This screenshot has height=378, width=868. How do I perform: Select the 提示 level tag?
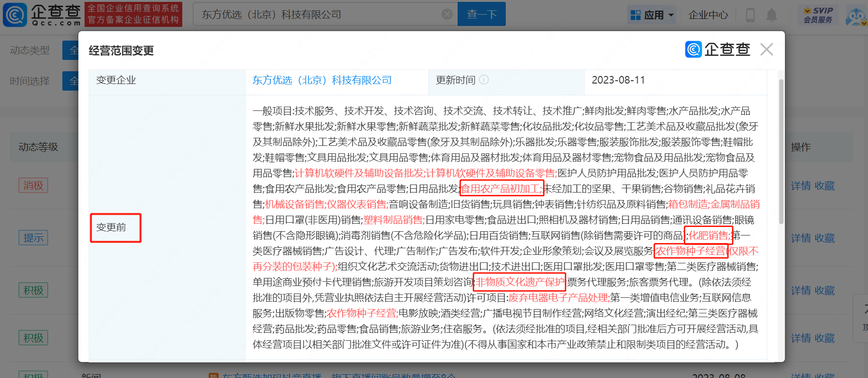[x=33, y=238]
